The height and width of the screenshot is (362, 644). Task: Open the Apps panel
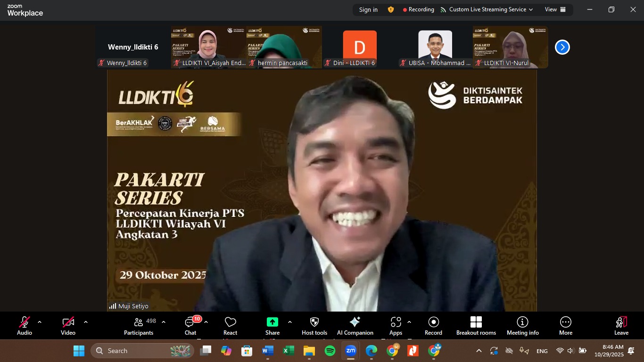(x=396, y=325)
